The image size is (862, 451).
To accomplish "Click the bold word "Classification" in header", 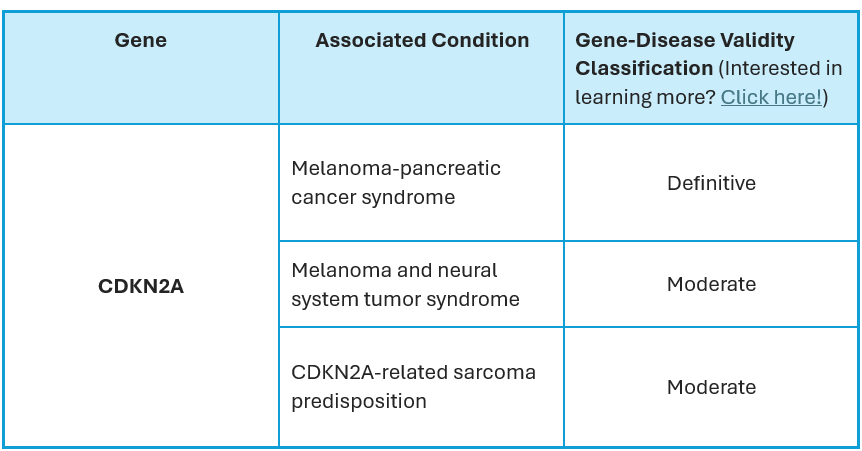I will coord(643,69).
